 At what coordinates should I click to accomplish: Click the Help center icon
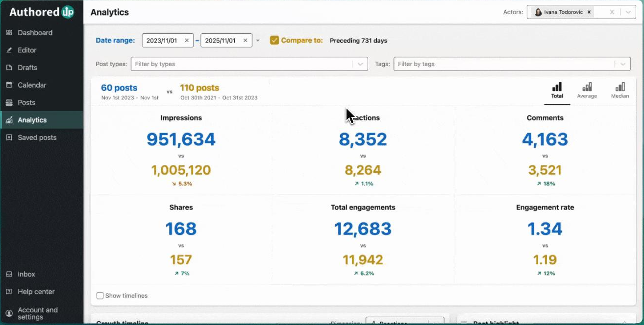(9, 292)
